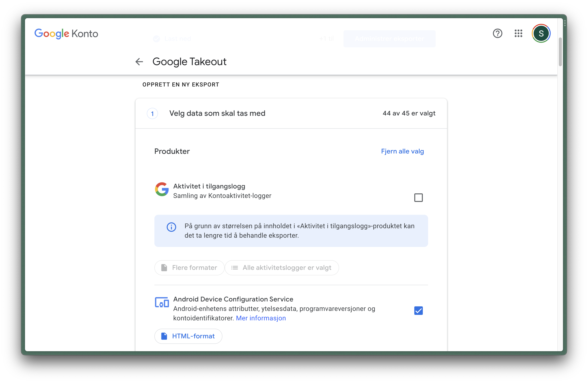Open the Mer informasjon link

pos(261,318)
